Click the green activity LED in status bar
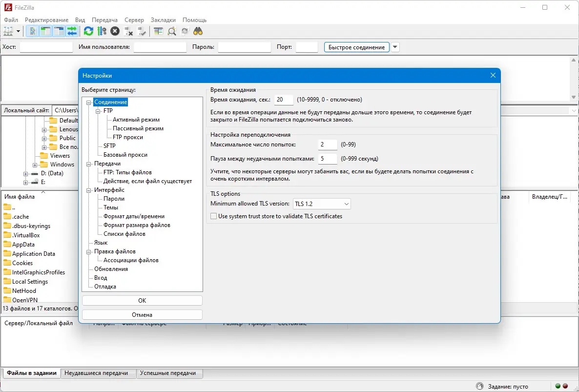The height and width of the screenshot is (392, 579). tap(558, 386)
